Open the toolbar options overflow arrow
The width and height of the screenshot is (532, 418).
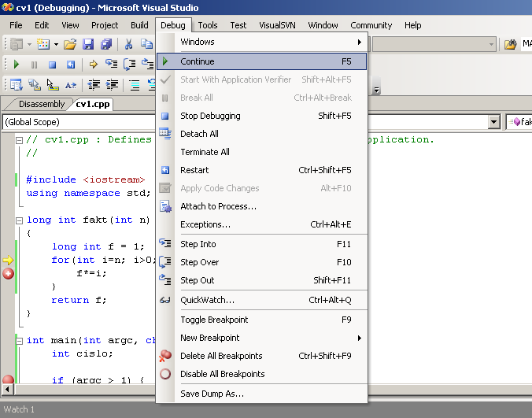pyautogui.click(x=376, y=90)
